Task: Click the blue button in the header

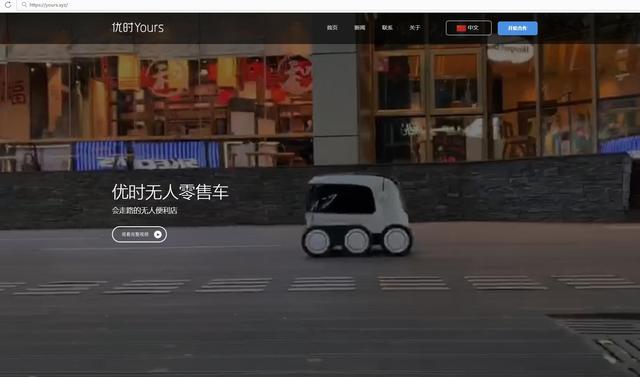Action: [x=518, y=28]
